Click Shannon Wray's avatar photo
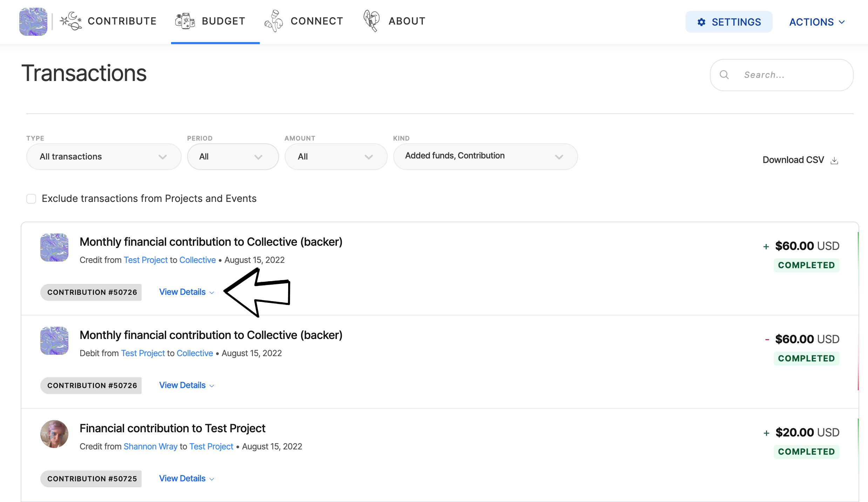 click(54, 434)
